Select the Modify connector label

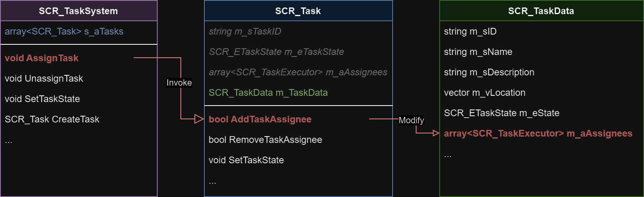411,120
